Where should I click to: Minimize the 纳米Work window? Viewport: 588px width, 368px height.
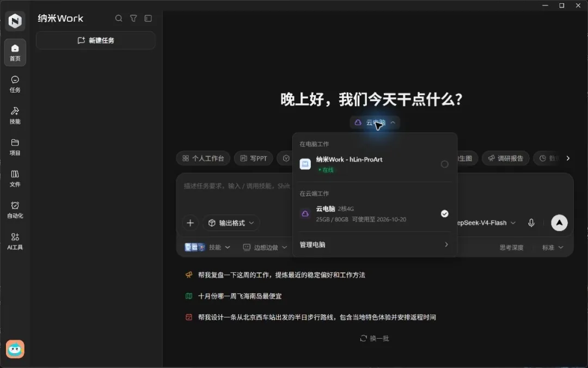[545, 5]
